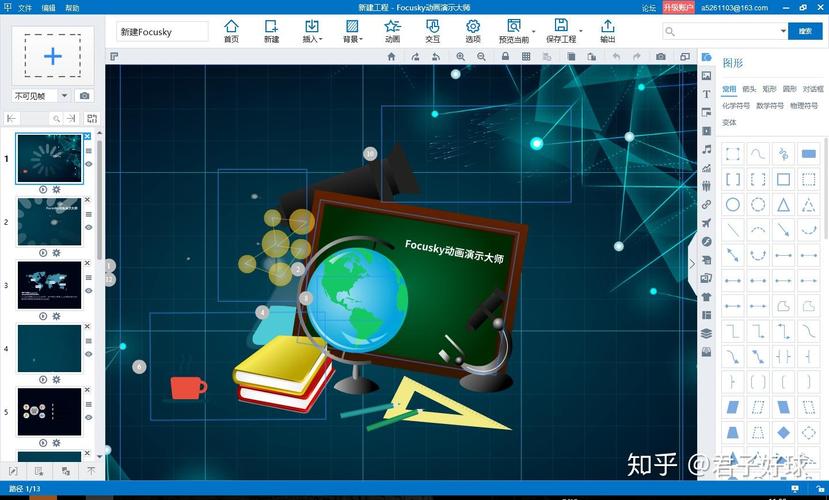829x500 pixels.
Task: Select the chart tool in sidebar
Action: point(706,168)
